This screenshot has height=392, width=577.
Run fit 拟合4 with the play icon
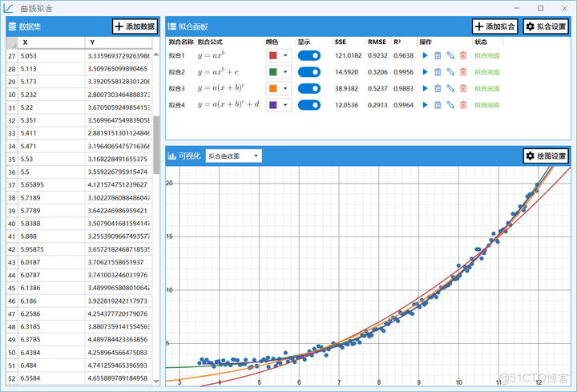(x=426, y=105)
